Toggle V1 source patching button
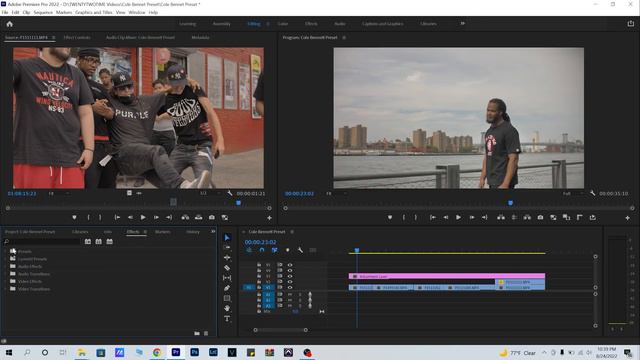Viewport: 640px width, 360px height. [x=249, y=287]
